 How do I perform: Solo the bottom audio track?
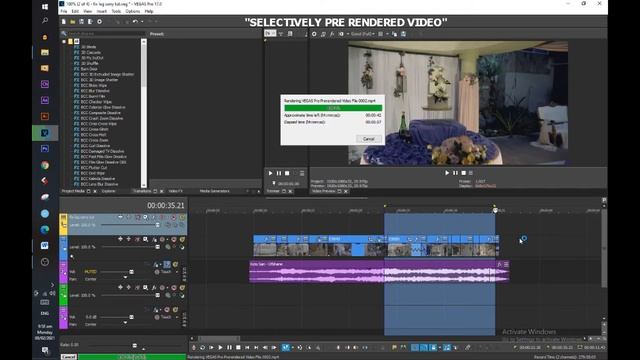tap(175, 310)
